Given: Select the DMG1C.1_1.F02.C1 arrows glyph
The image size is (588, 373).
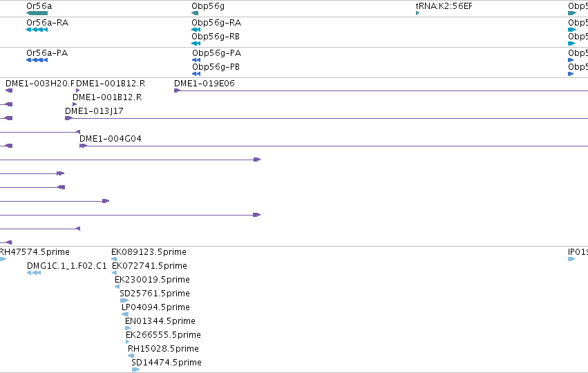Looking at the screenshot, I should 34,273.
